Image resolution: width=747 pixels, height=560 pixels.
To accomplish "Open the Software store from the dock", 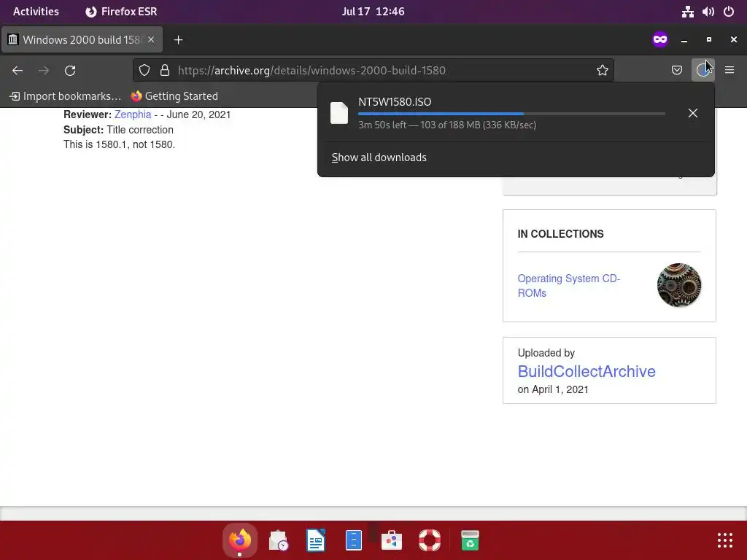I will (x=392, y=540).
